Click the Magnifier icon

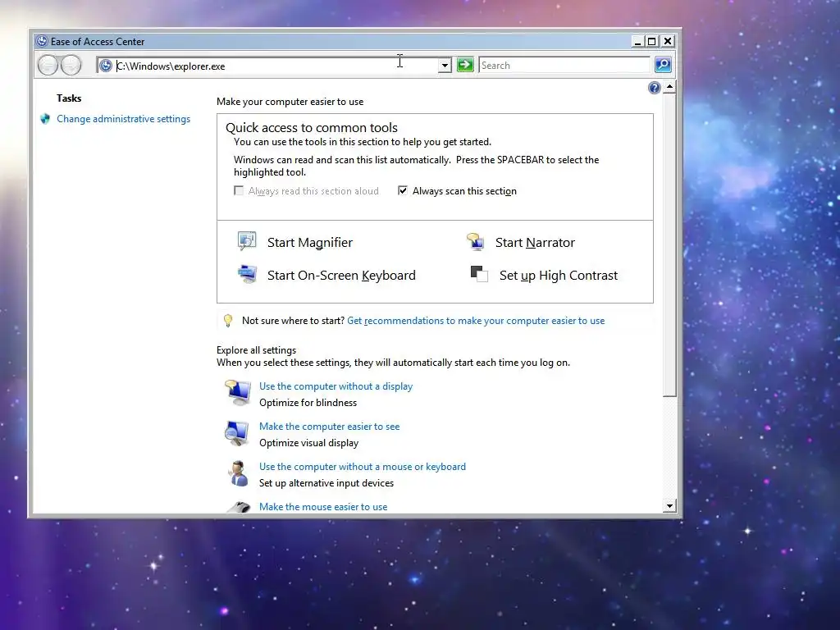(x=247, y=242)
